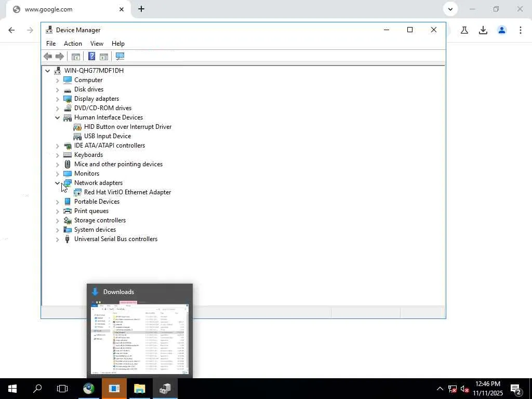Open the Windows Start menu
This screenshot has width=532, height=399.
12,389
